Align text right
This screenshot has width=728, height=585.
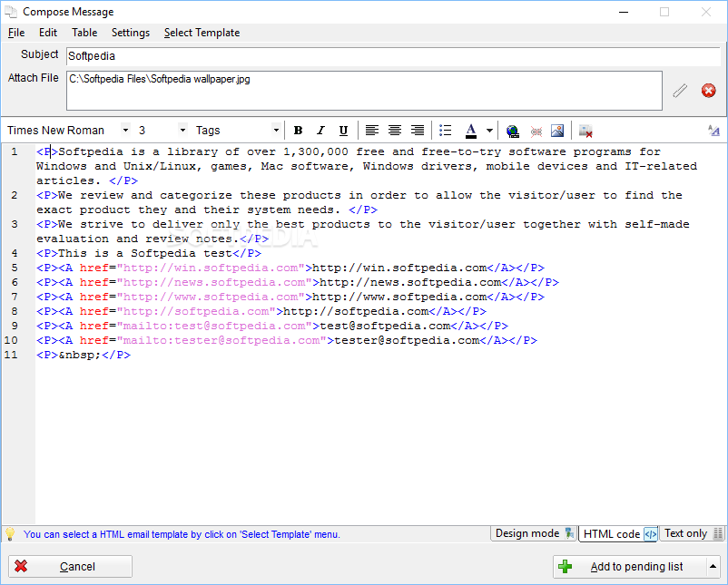click(418, 131)
